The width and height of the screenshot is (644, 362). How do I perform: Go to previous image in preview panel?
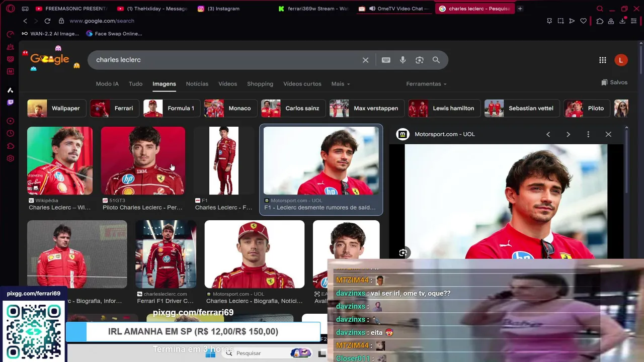coord(548,134)
